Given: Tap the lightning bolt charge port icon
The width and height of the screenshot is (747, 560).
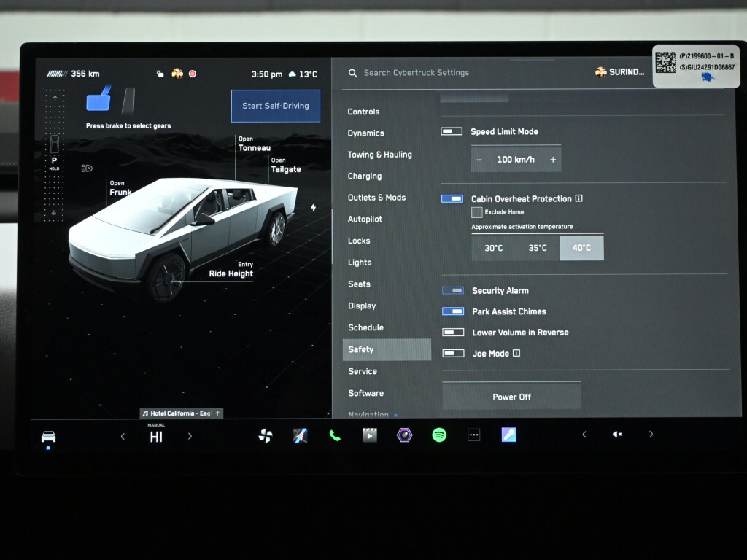Looking at the screenshot, I should click(314, 208).
